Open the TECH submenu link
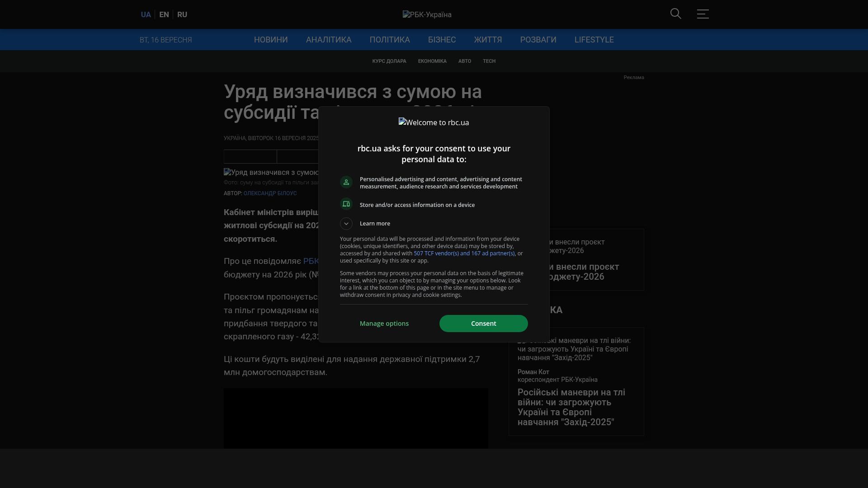The width and height of the screenshot is (868, 488). 489,61
